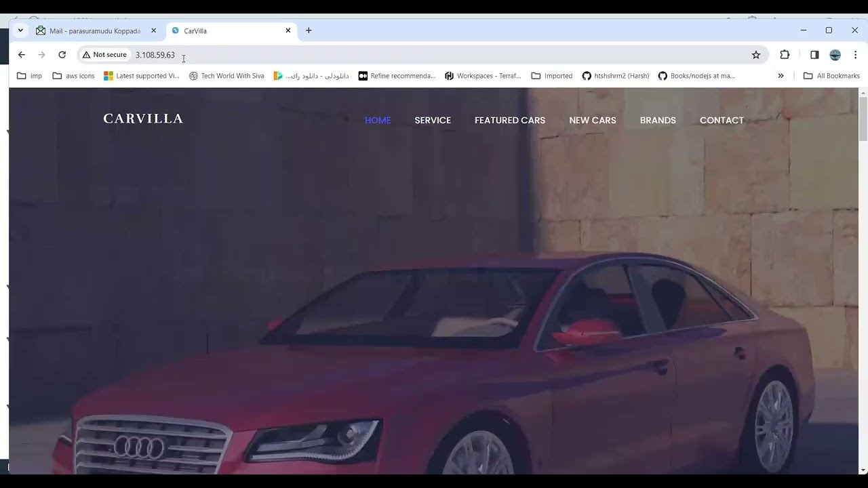Switch to the Mail - parasuramudu Koppada tab
This screenshot has width=868, height=488.
[x=96, y=30]
